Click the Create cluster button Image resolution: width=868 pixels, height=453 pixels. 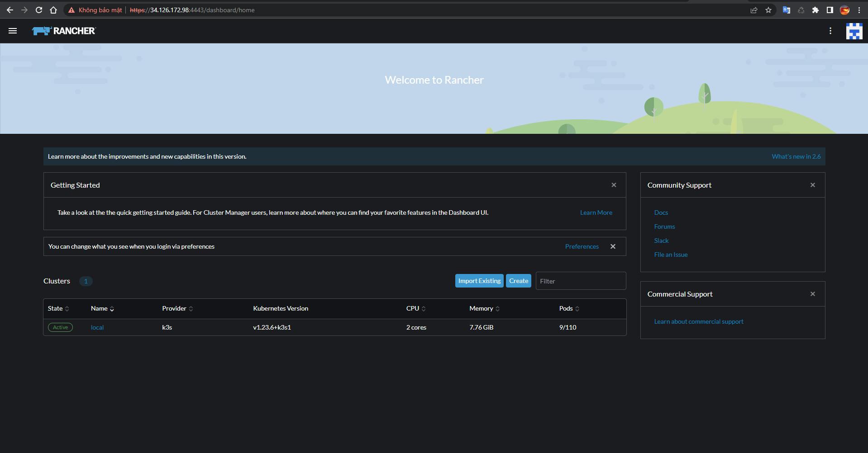pyautogui.click(x=519, y=281)
